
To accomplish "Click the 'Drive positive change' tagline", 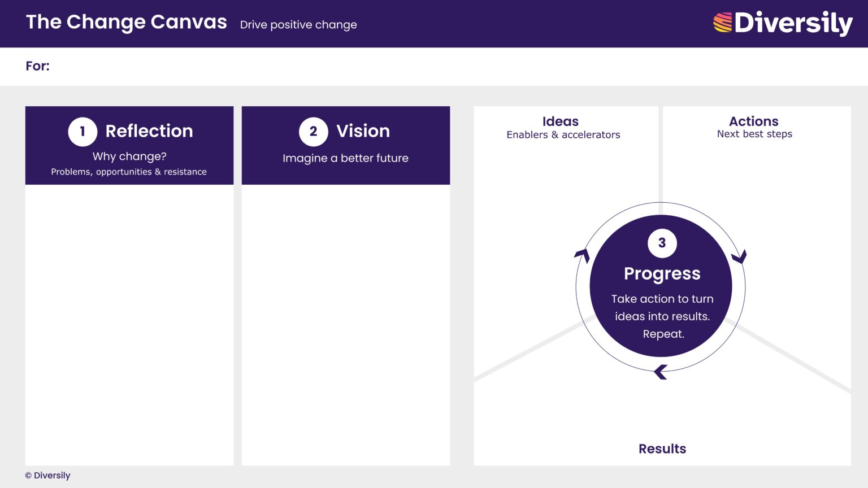I will (298, 25).
